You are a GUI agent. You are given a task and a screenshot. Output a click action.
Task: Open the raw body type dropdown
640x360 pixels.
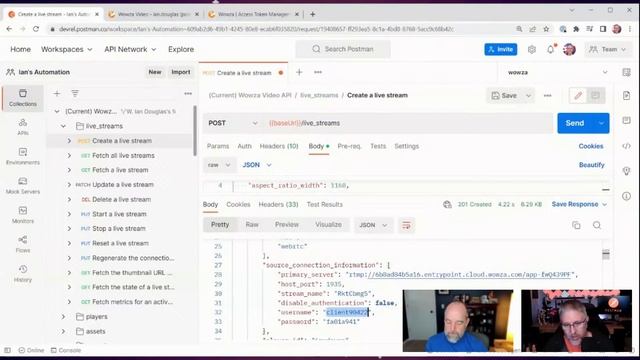(219, 165)
